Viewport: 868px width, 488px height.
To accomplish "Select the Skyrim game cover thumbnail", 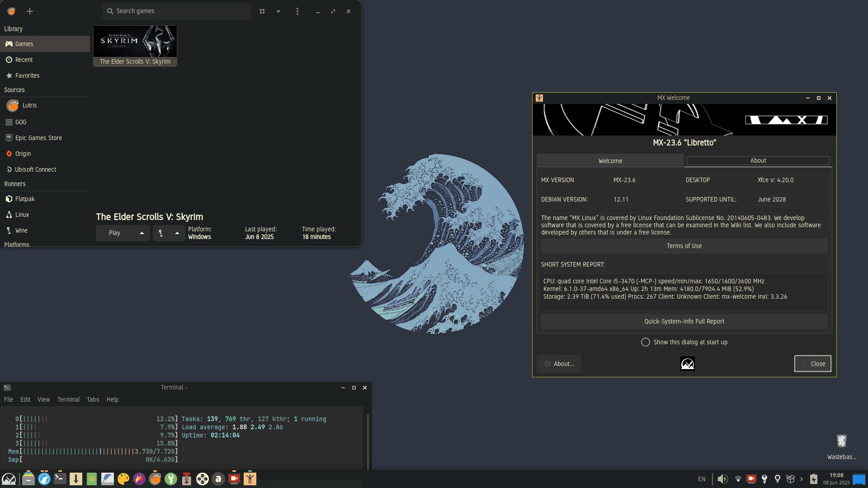I will [x=135, y=41].
